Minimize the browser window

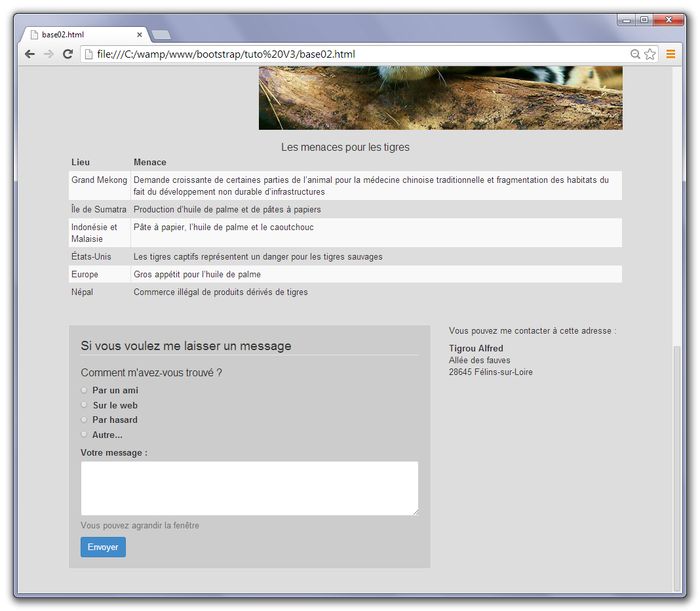[626, 20]
